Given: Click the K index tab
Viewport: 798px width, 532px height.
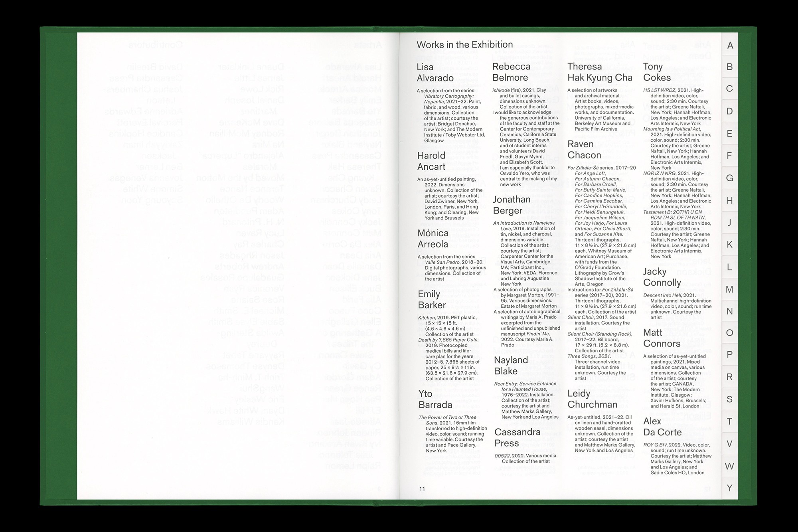Looking at the screenshot, I should (x=730, y=244).
